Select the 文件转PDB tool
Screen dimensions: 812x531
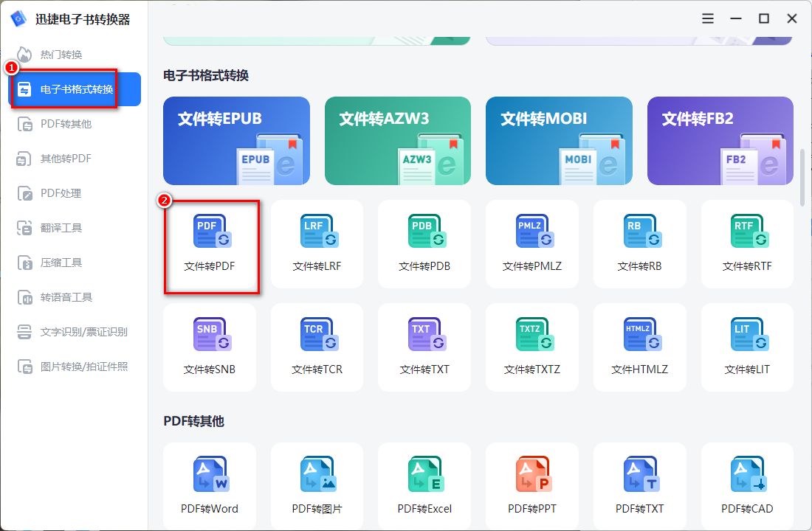click(x=424, y=244)
